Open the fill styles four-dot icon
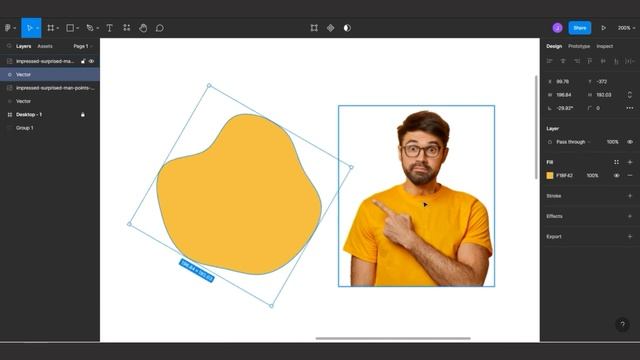640x360 pixels. click(x=616, y=162)
